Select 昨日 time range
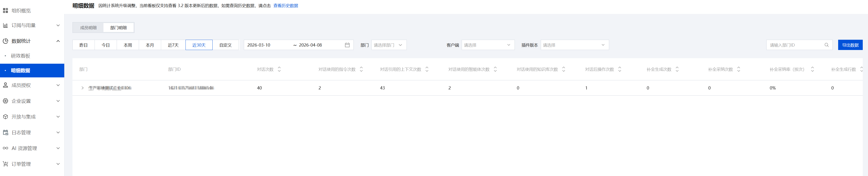Image resolution: width=868 pixels, height=176 pixels. tap(84, 45)
